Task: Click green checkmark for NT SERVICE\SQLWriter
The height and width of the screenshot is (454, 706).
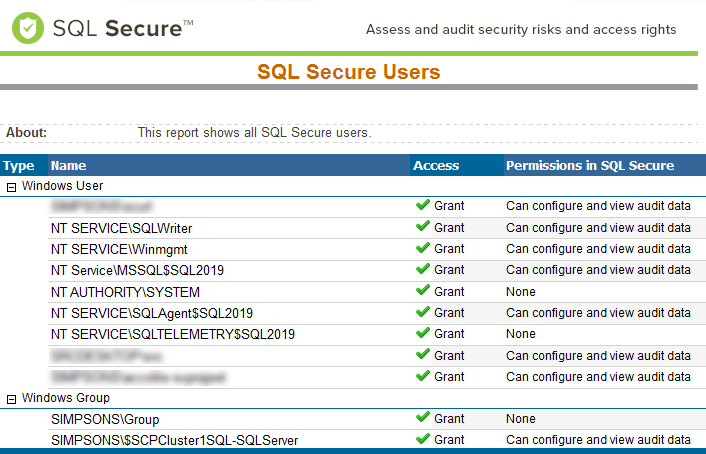Action: [423, 227]
